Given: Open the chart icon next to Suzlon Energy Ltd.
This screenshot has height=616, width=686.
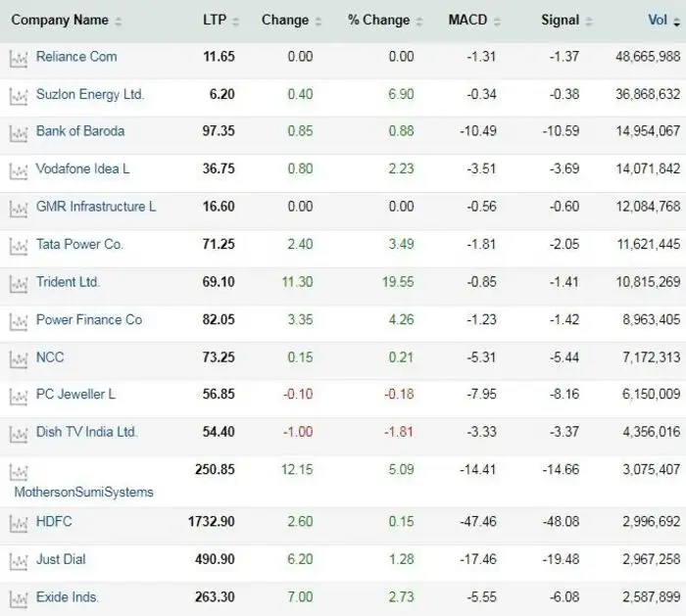Looking at the screenshot, I should tap(18, 95).
